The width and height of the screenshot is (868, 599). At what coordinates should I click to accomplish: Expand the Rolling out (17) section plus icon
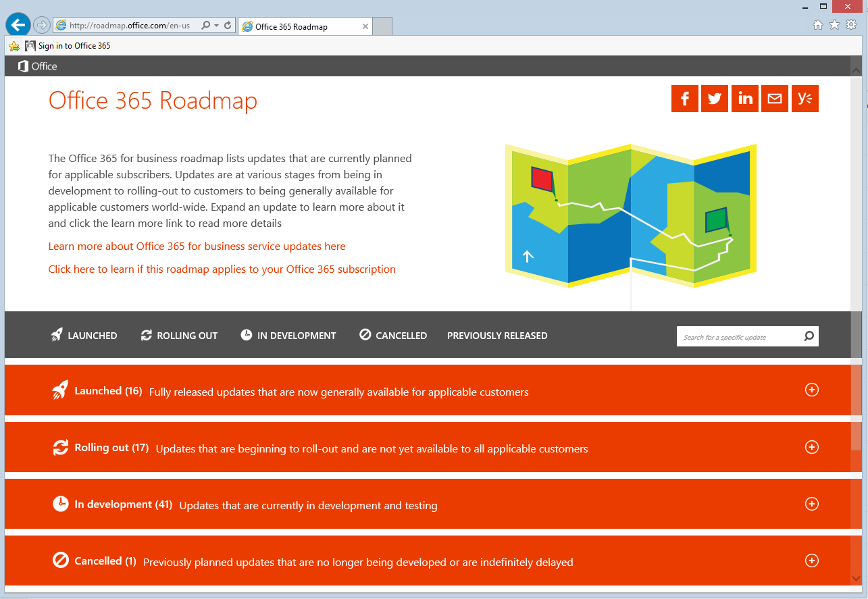812,447
